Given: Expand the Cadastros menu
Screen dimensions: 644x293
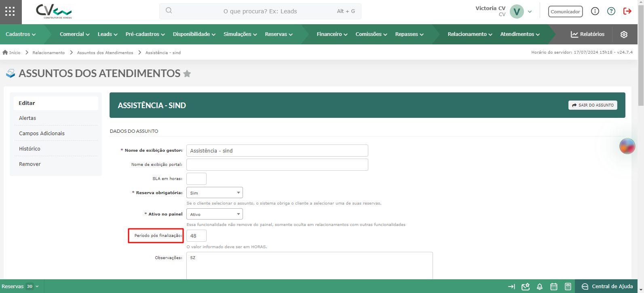Looking at the screenshot, I should coord(21,34).
